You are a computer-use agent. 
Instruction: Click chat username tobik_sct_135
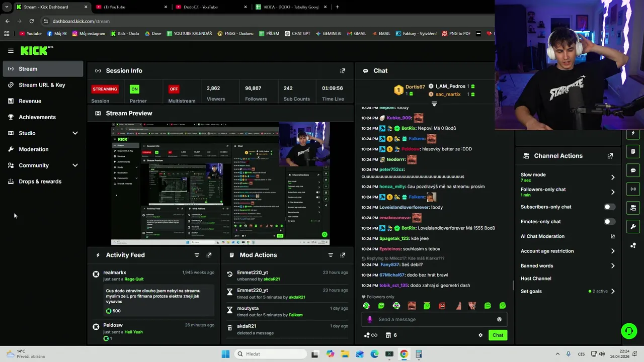[393, 286]
